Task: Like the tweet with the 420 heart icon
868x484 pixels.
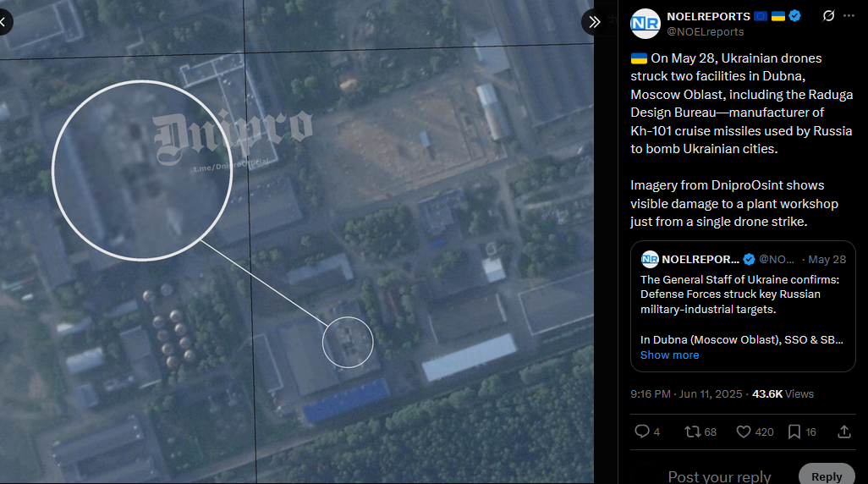Action: pyautogui.click(x=744, y=432)
